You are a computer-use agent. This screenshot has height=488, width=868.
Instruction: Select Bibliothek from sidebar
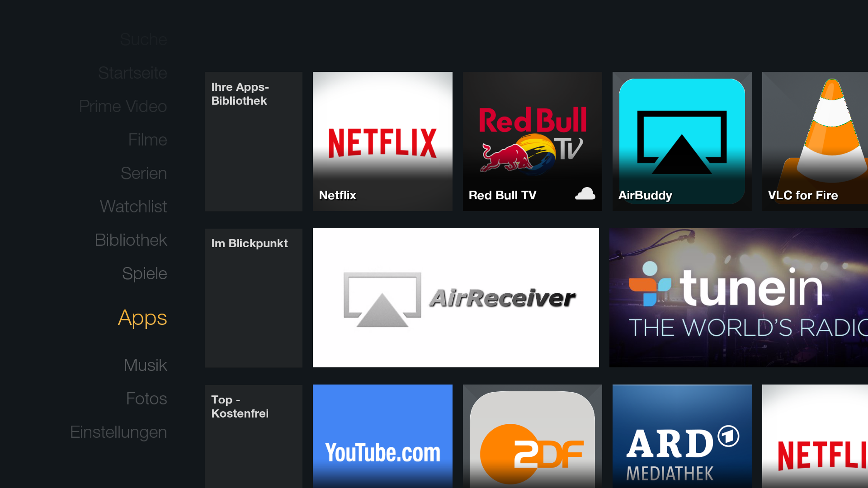(x=131, y=239)
